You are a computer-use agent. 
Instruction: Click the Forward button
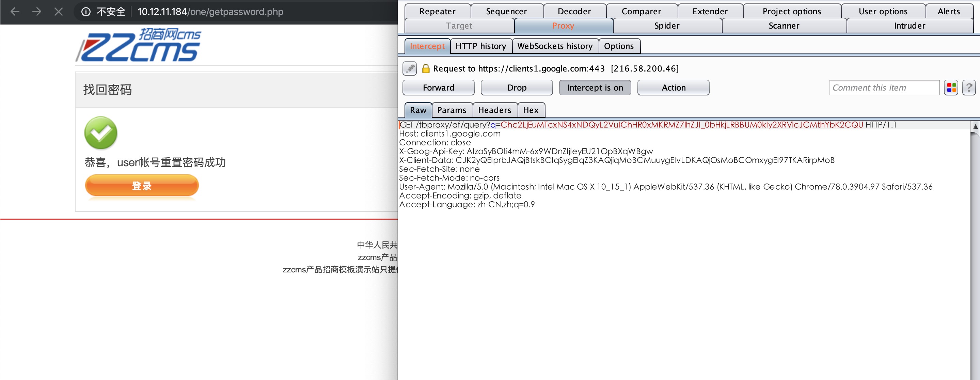click(x=438, y=88)
